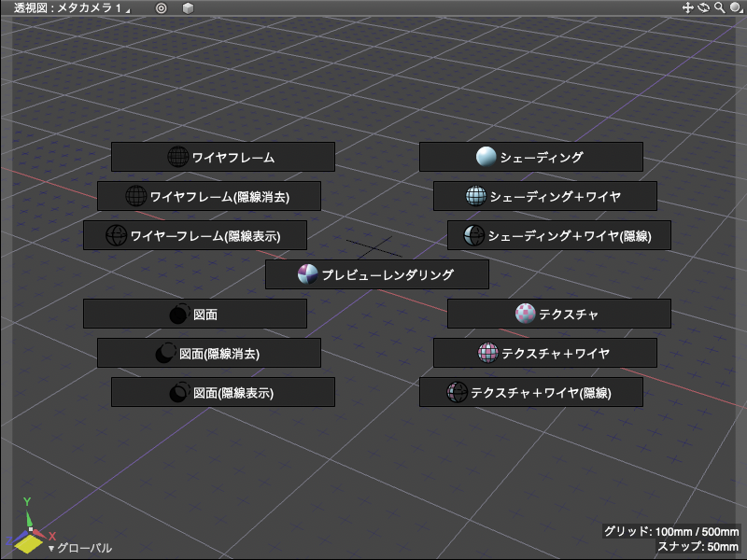Choose 図面(隠線消去) option

[208, 353]
